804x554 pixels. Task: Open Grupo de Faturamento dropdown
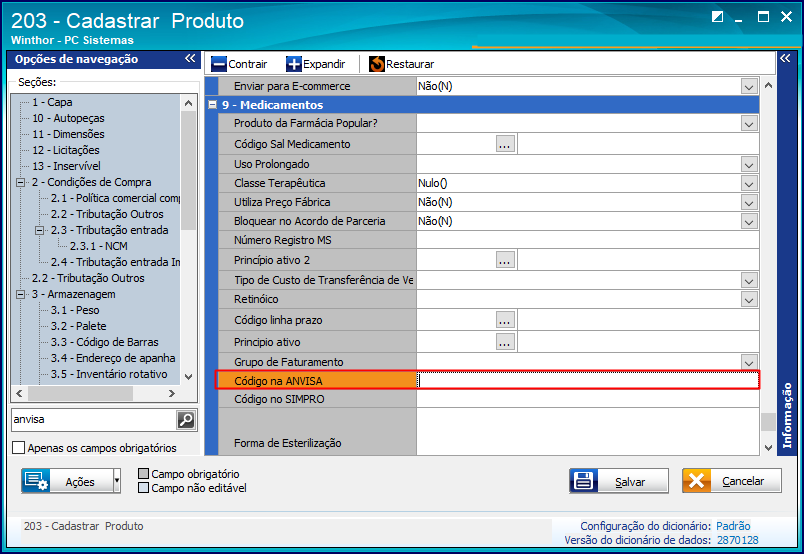pos(749,362)
